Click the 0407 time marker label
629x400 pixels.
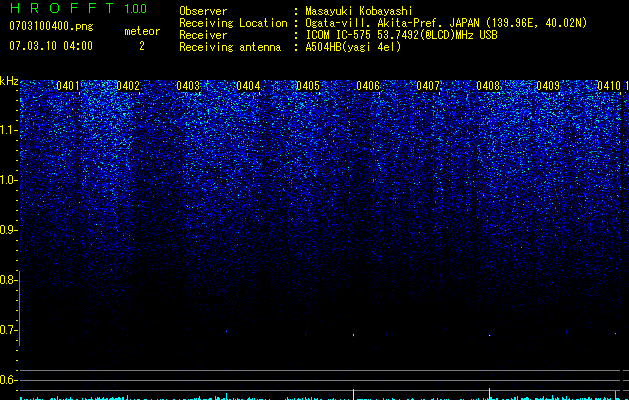(428, 86)
